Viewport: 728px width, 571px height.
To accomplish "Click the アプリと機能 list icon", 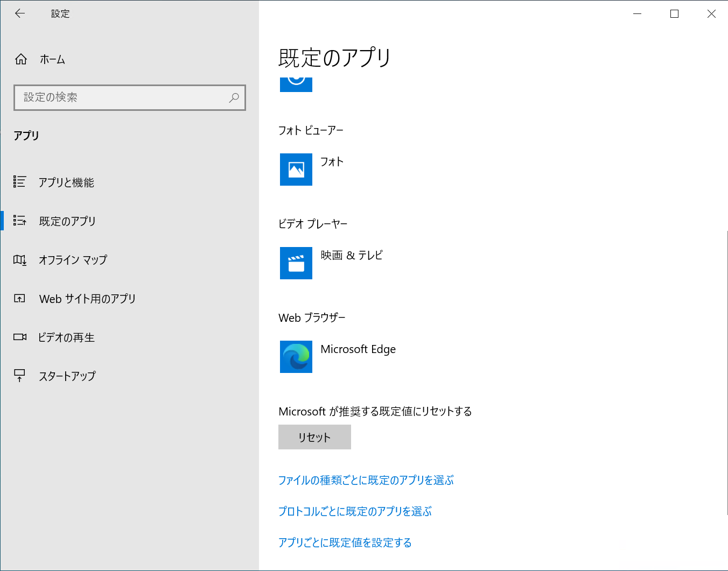I will point(20,182).
